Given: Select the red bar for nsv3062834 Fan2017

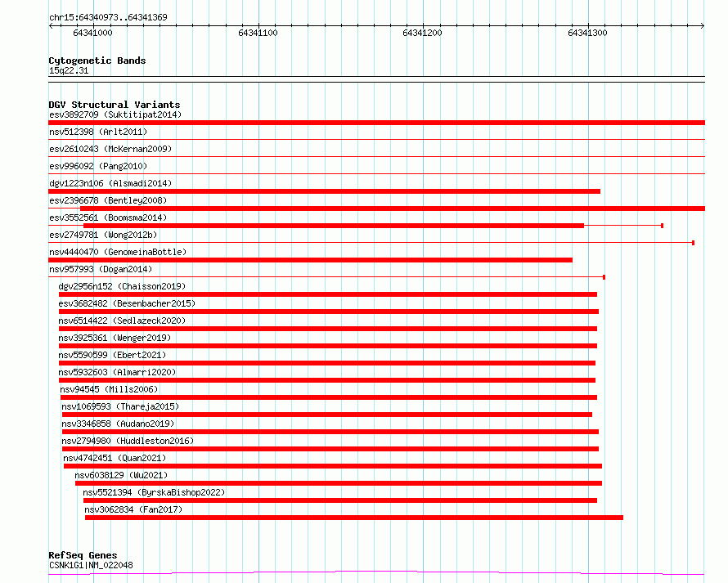Looking at the screenshot, I should tap(354, 518).
